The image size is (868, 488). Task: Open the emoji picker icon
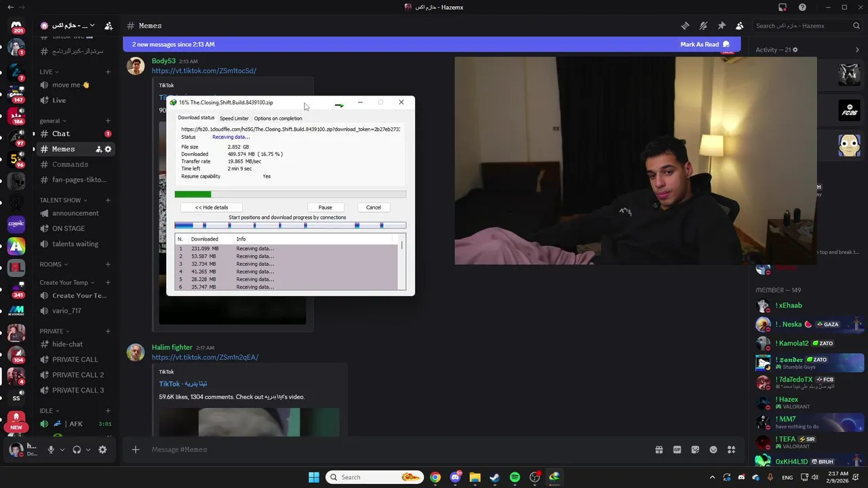(x=713, y=449)
